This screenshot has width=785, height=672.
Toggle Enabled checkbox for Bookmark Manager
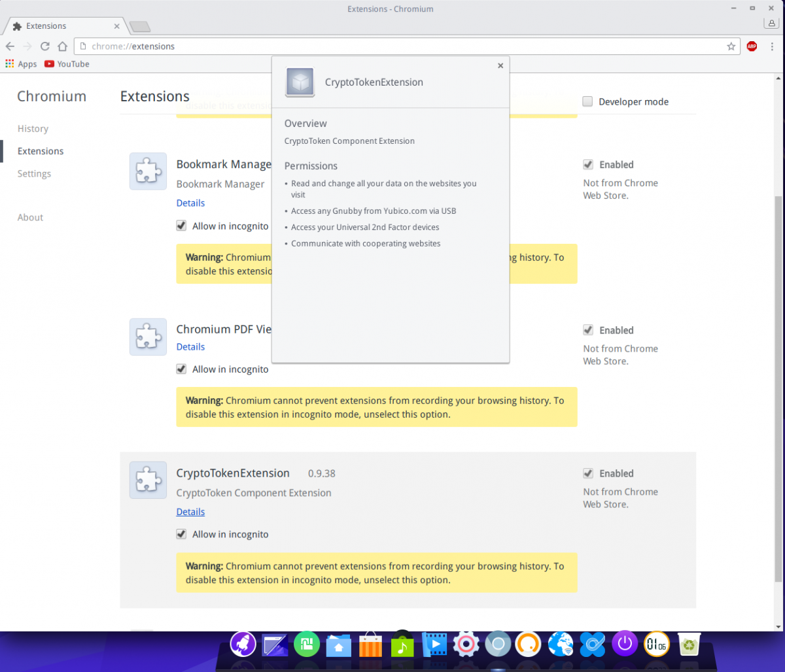(x=588, y=165)
